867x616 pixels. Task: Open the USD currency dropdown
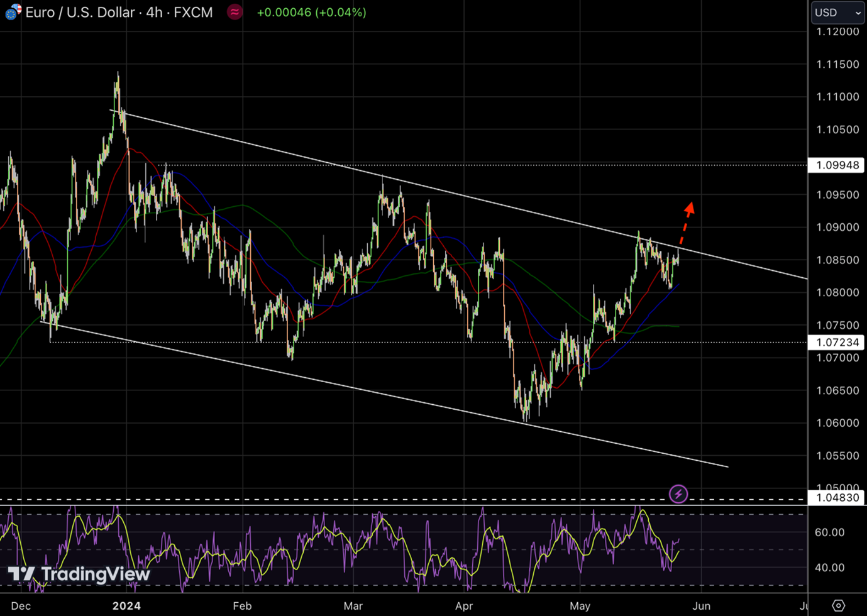pyautogui.click(x=837, y=13)
